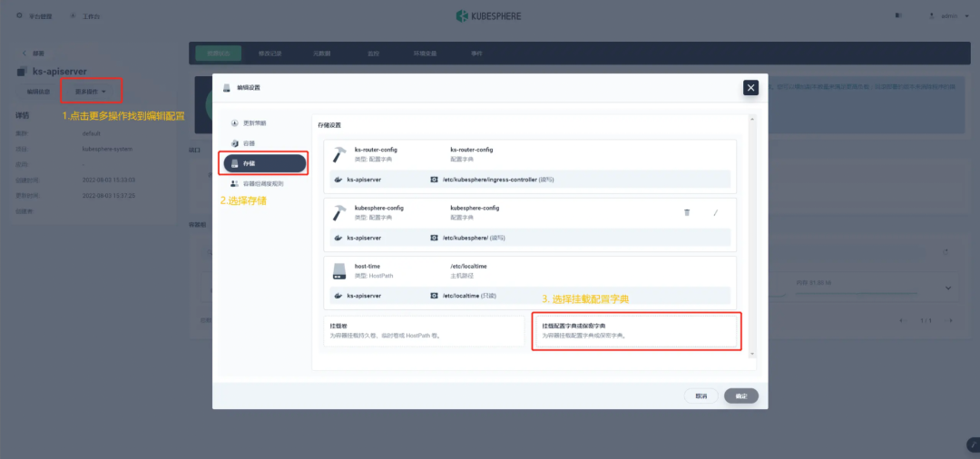Click the floating tool icon at bottom-right corner
The image size is (980, 459).
973,444
